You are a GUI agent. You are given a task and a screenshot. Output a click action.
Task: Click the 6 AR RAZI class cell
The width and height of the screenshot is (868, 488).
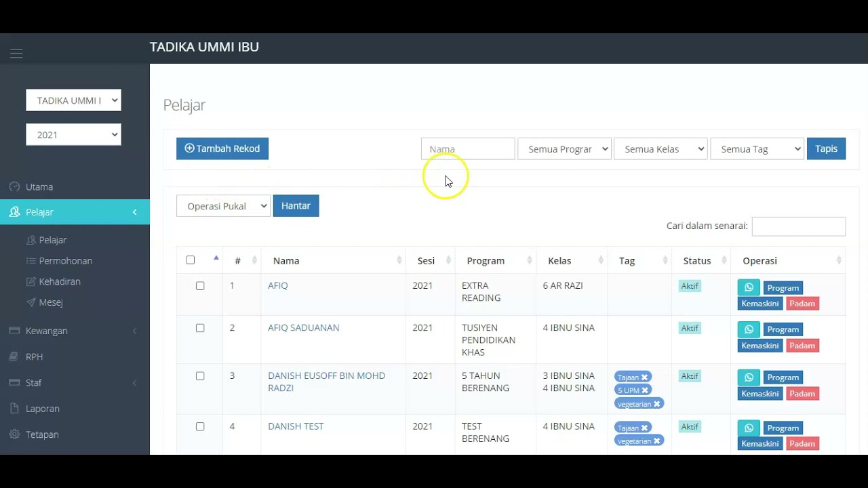click(x=563, y=285)
